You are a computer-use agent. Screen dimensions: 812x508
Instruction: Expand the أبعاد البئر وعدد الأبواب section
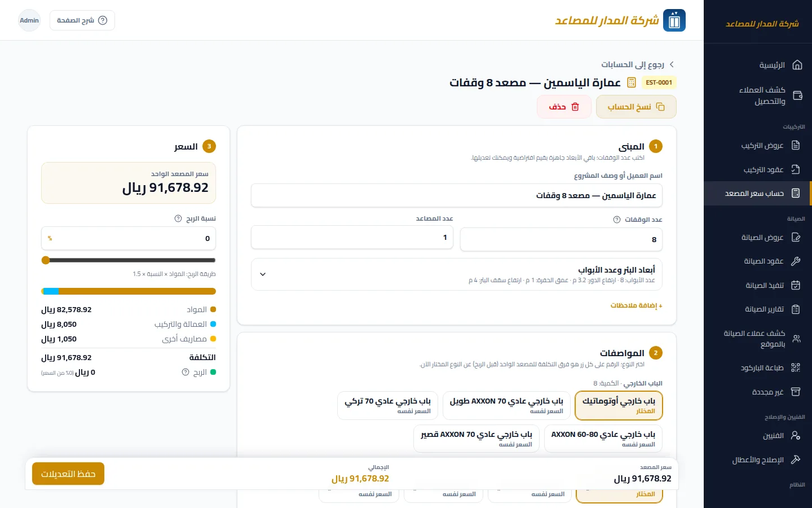pos(457,274)
